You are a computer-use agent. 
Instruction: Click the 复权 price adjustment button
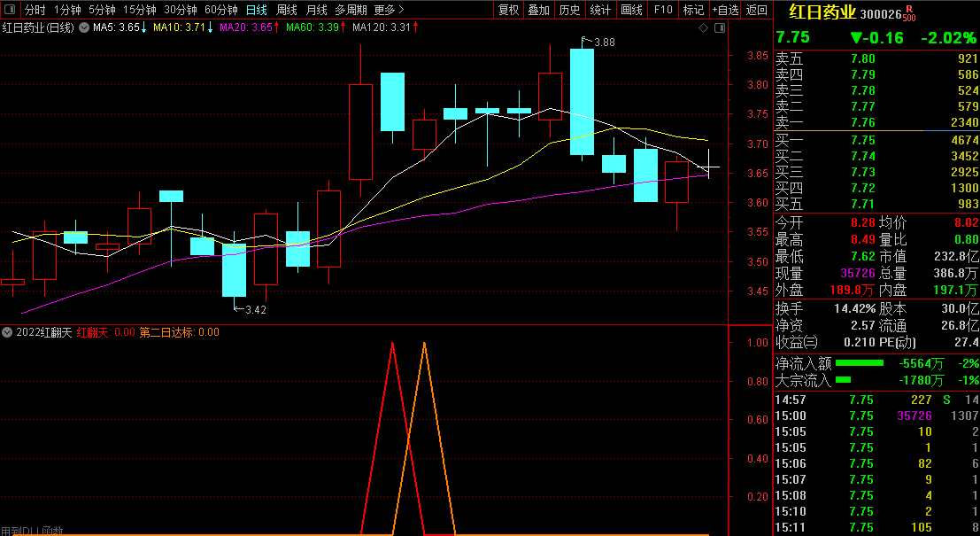(x=508, y=10)
